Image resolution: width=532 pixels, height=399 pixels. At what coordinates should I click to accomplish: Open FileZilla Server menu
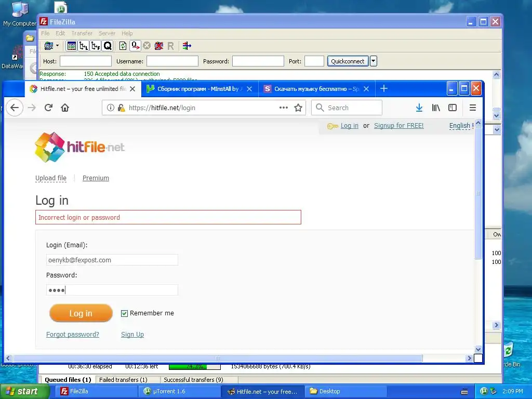click(107, 33)
